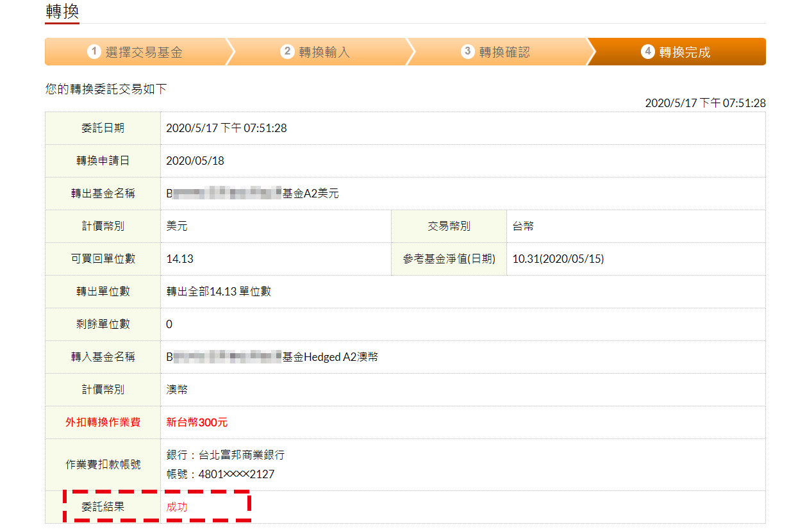Click the 轉出全部14.13 單位數 text
Screen dimensions: 798x532
point(219,292)
